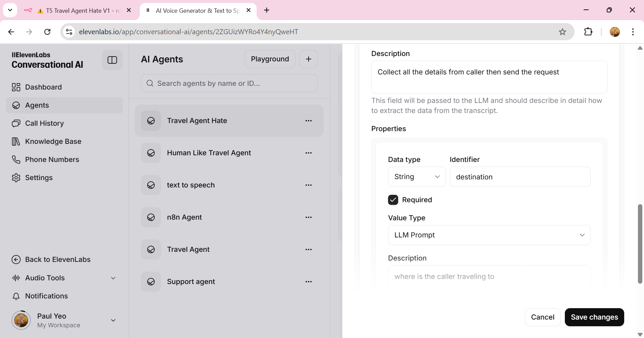The image size is (644, 338).
Task: Open a new browser tab
Action: pyautogui.click(x=267, y=10)
